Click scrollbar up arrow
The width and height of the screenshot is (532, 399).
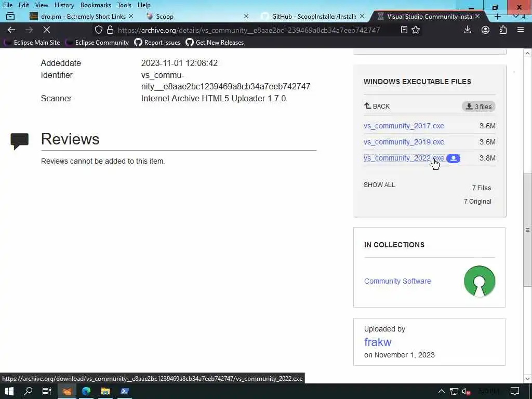click(x=528, y=54)
